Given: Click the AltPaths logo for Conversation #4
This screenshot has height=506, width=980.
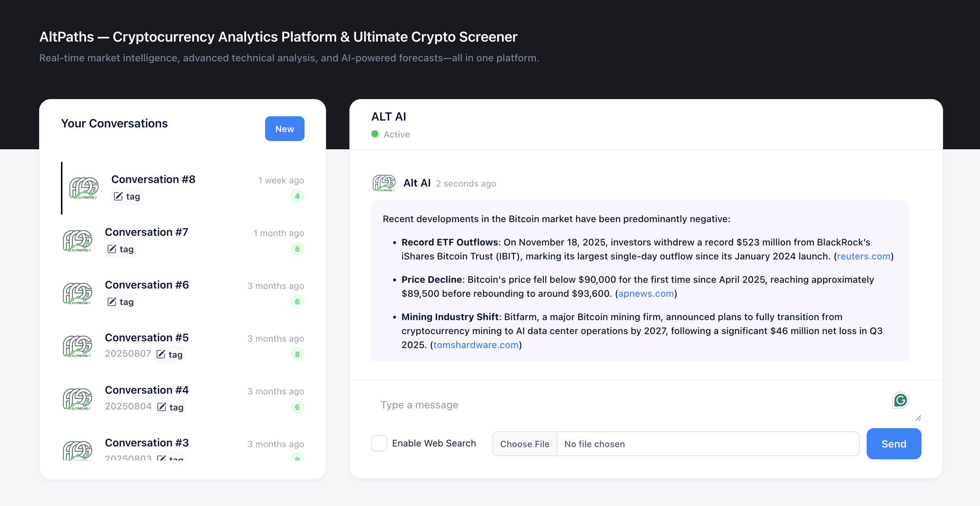Looking at the screenshot, I should [x=77, y=399].
